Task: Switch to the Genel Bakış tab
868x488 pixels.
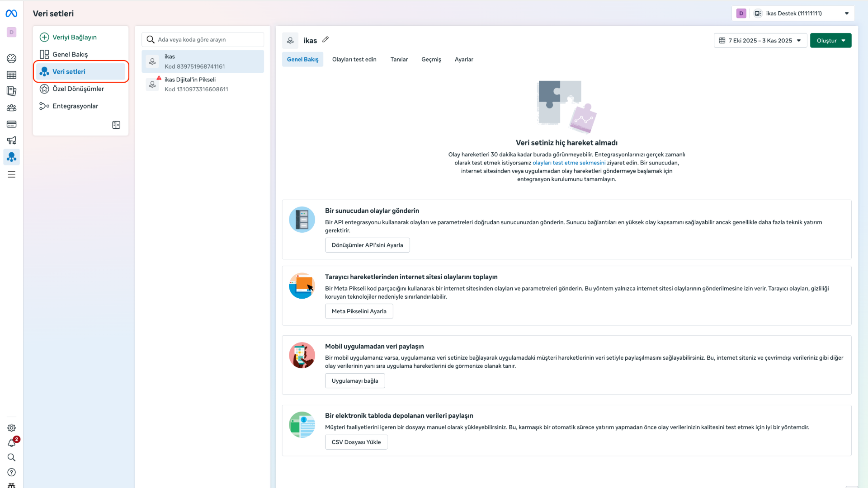Action: click(x=302, y=60)
